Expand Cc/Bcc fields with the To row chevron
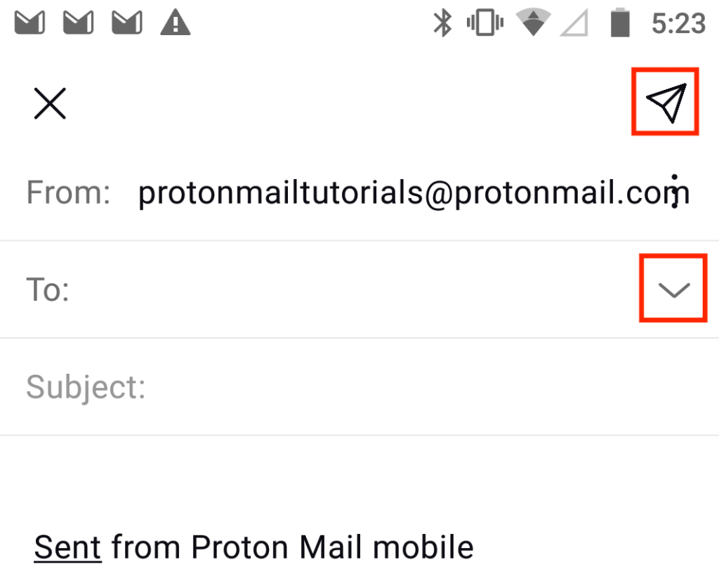The height and width of the screenshot is (588, 719). tap(673, 289)
